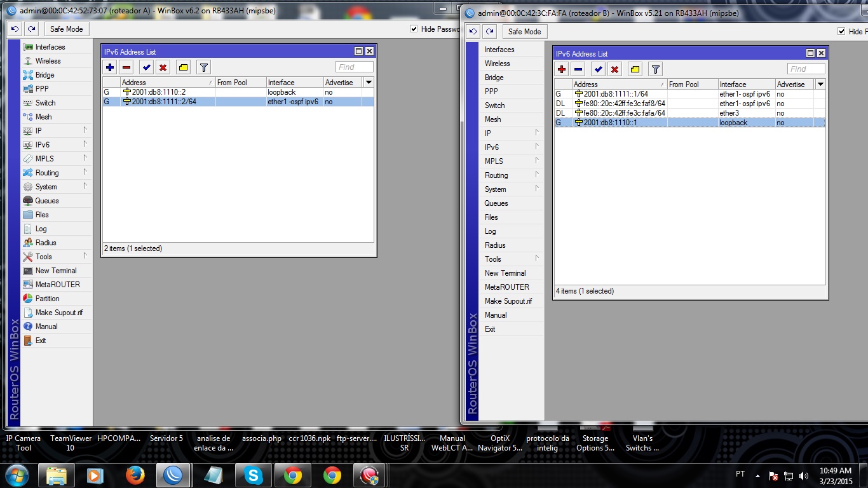The width and height of the screenshot is (868, 488).
Task: Open Manual in roteador A sidebar
Action: (57, 327)
